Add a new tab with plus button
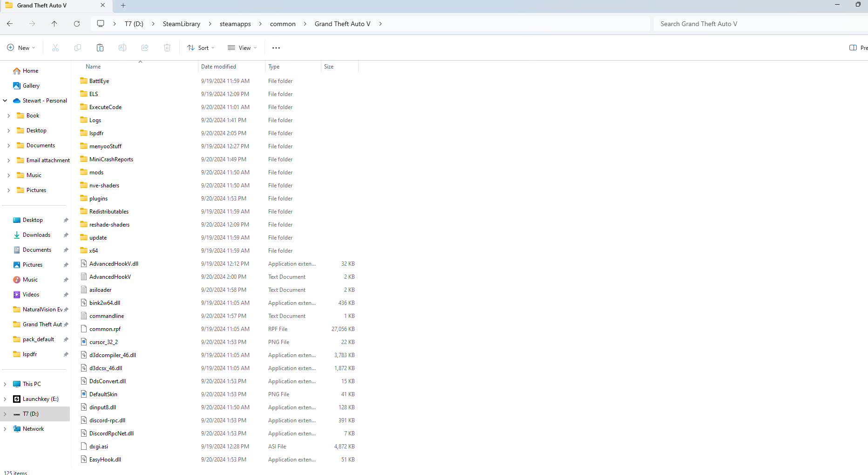This screenshot has height=475, width=868. pos(123,6)
